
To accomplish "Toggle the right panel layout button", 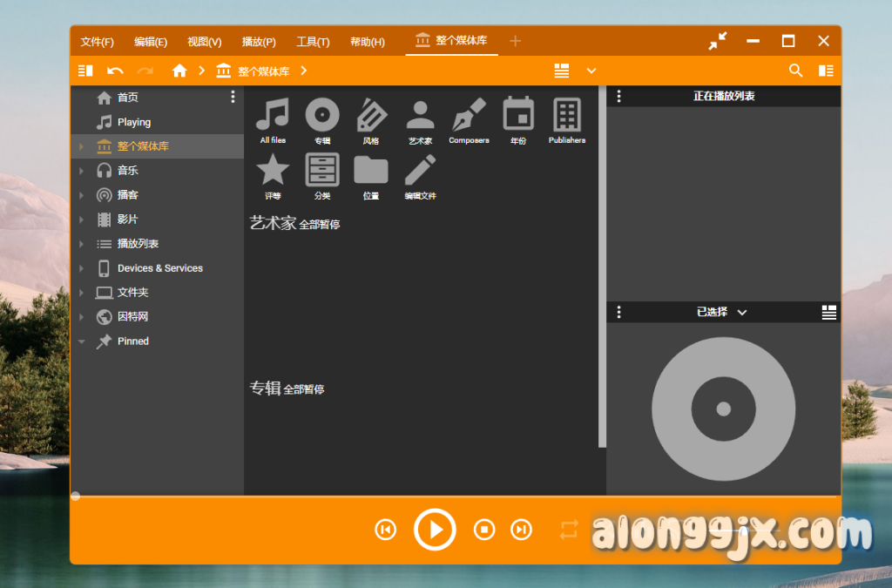I will (826, 71).
